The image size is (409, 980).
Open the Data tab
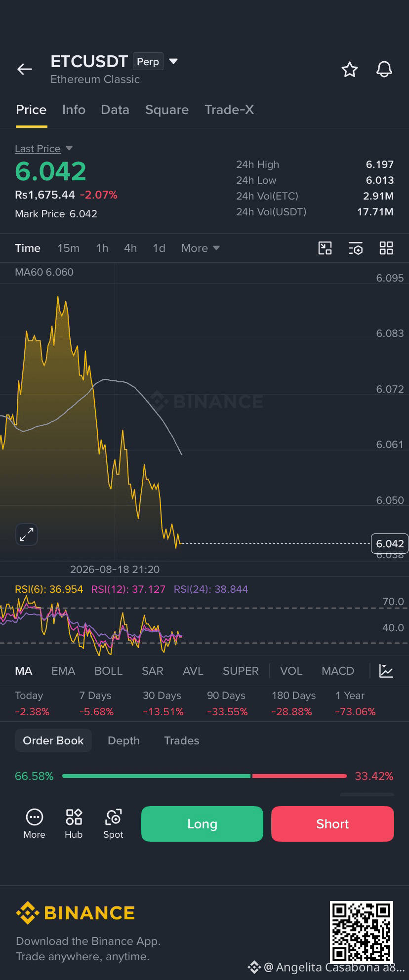click(115, 110)
